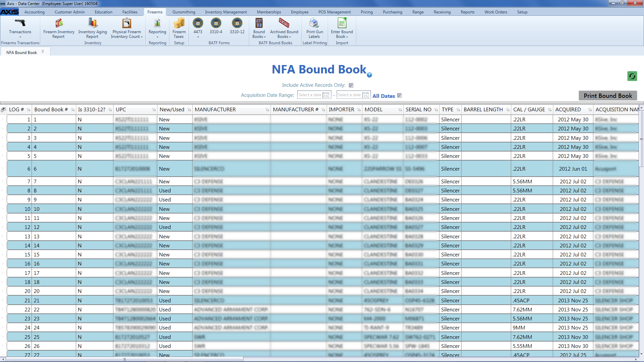
Task: Click the Used cell in row 8
Action: [x=174, y=191]
